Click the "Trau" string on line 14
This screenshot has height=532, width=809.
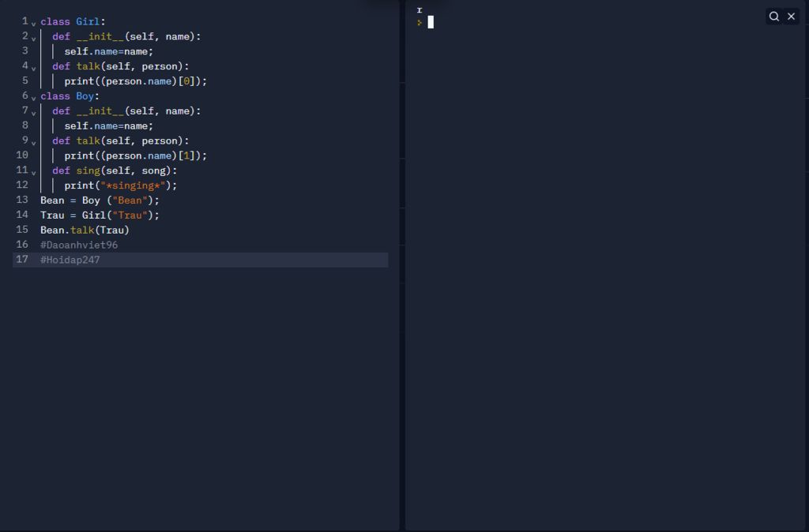point(130,215)
